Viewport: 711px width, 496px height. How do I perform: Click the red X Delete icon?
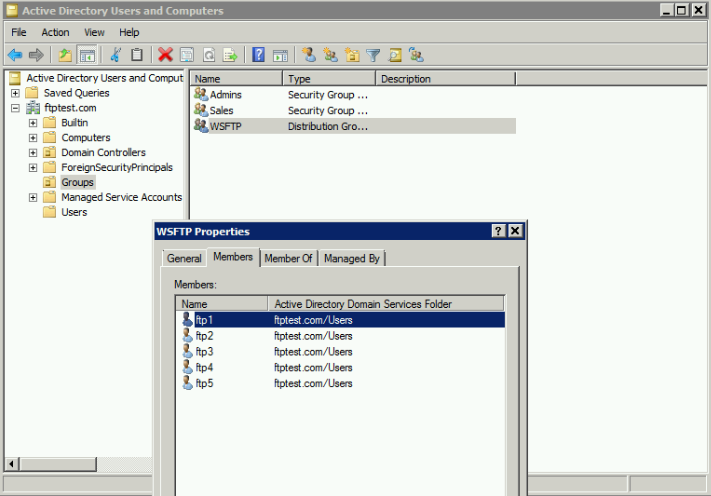165,55
